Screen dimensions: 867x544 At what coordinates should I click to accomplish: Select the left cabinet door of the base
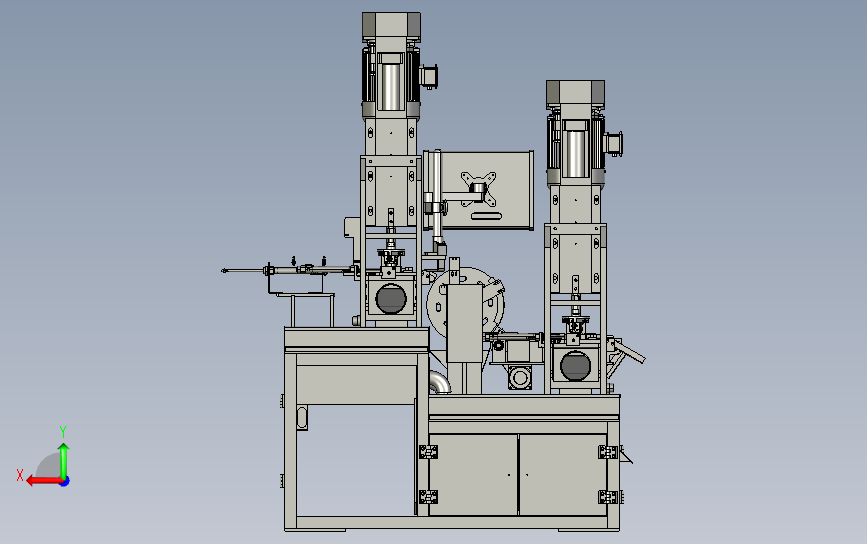click(x=473, y=474)
